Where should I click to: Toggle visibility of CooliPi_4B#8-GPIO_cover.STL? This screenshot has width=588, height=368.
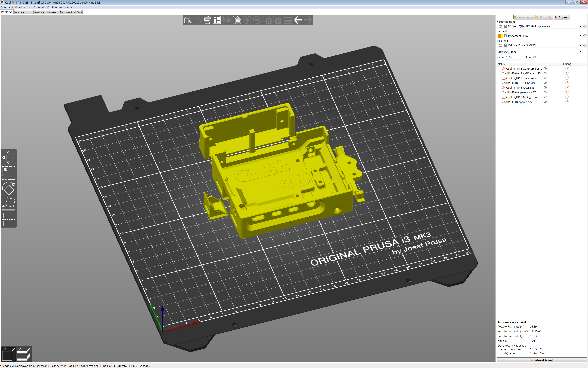click(545, 97)
